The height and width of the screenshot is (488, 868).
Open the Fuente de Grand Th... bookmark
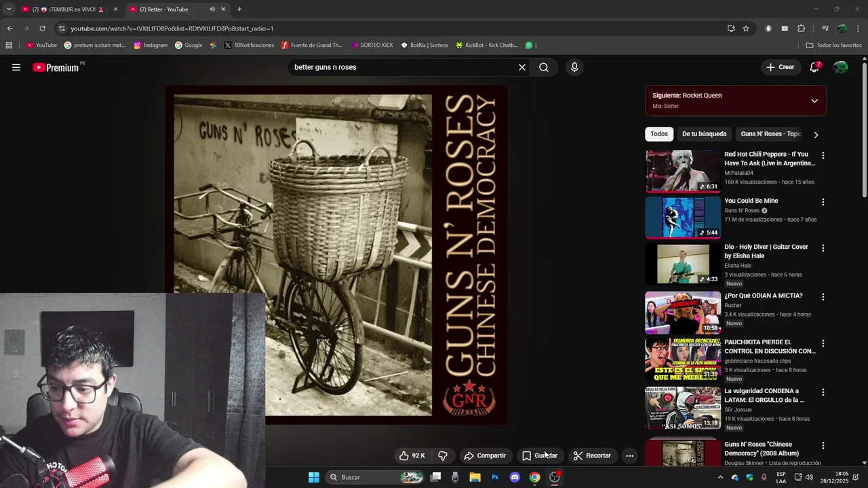coord(312,45)
